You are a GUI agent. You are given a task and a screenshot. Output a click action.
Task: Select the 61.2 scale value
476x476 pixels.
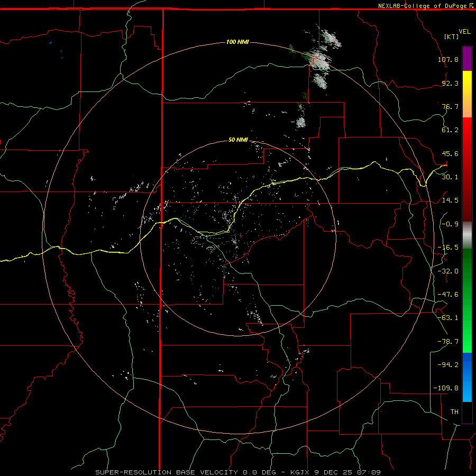click(450, 130)
